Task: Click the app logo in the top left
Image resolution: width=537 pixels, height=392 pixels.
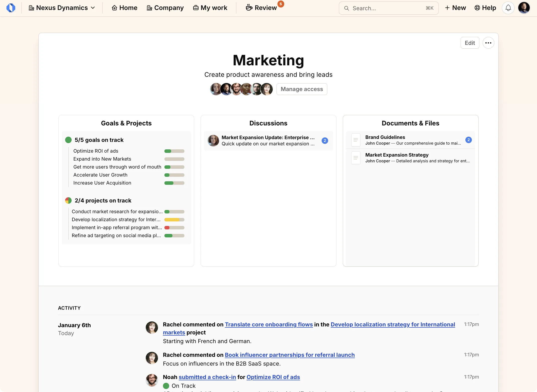Action: click(x=11, y=8)
